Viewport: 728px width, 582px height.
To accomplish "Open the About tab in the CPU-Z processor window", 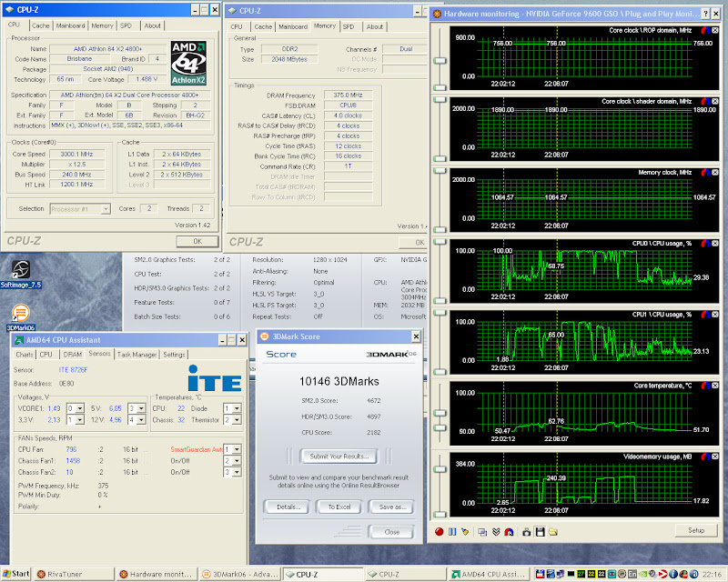I will tap(152, 26).
